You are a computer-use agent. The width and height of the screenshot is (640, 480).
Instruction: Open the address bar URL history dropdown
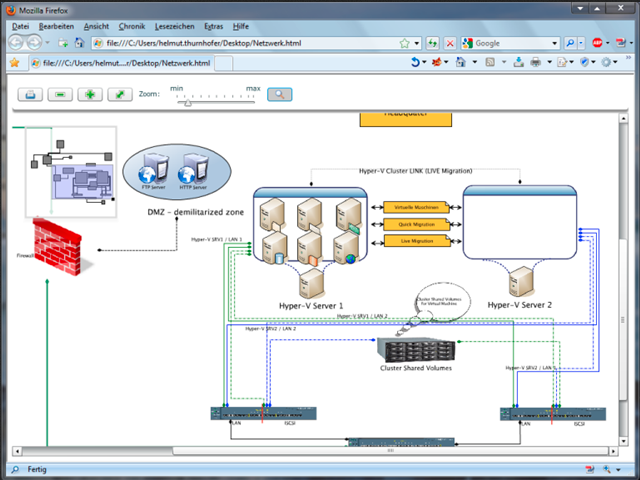point(416,43)
